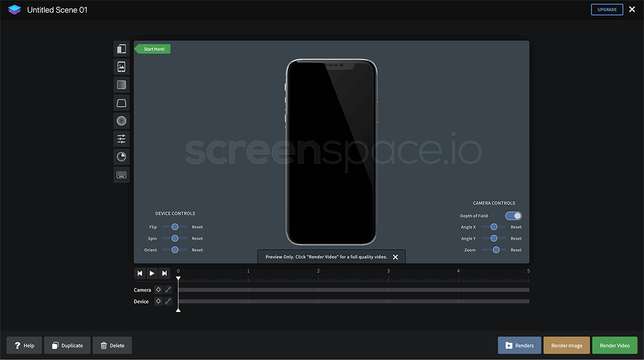Open the Renders list

click(x=519, y=345)
